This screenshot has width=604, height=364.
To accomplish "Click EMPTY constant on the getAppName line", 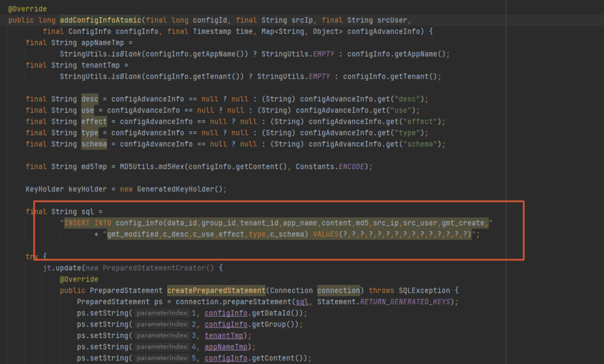I will 323,54.
